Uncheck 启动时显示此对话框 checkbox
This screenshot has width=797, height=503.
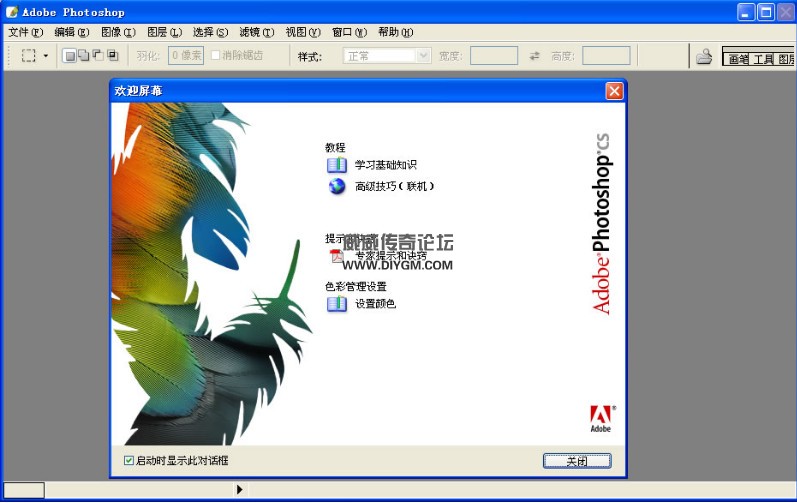[x=129, y=460]
